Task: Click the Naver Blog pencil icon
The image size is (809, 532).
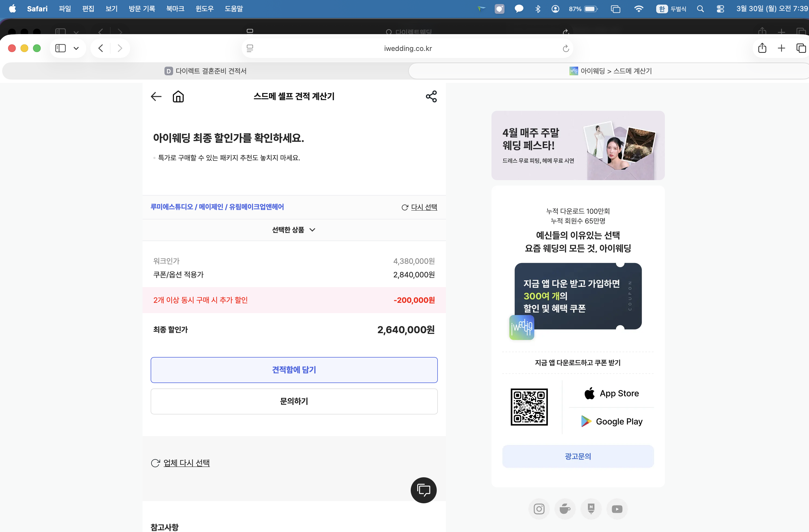Action: (591, 509)
